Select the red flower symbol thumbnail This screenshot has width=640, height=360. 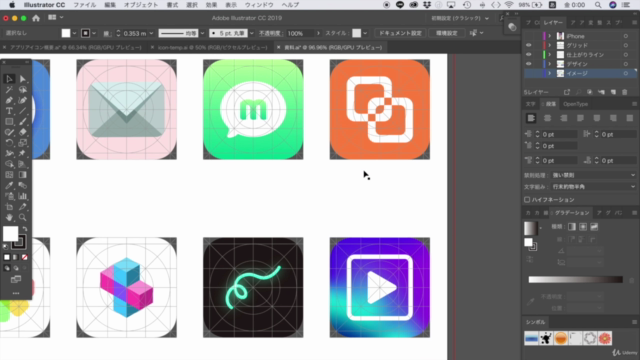pos(605,338)
